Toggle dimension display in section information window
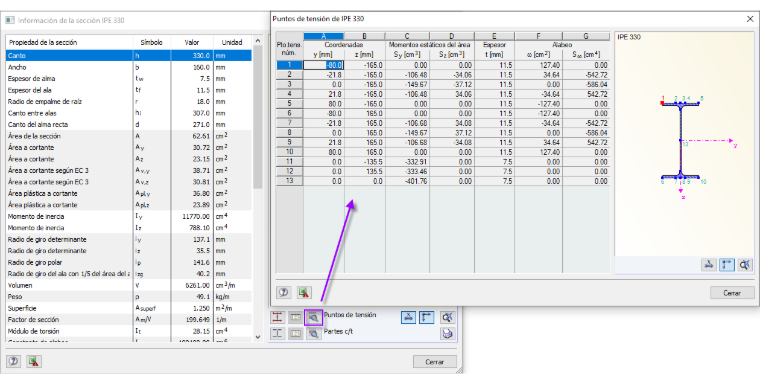Viewport: 760px width, 384px height. (x=409, y=317)
